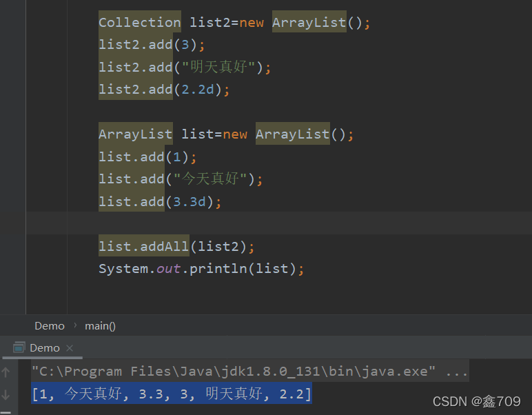
Task: Click the Demo run tab window icon
Action: [x=19, y=347]
